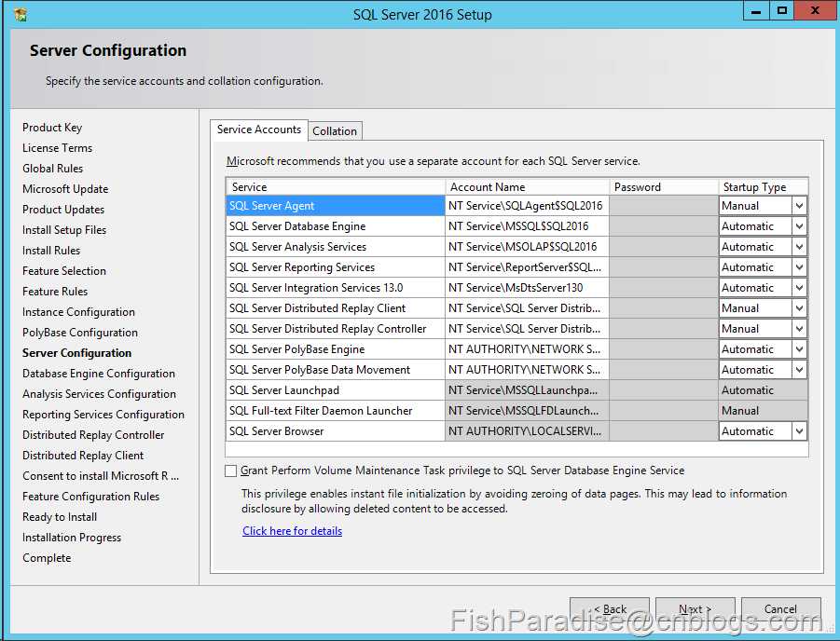Click password field for SQL Server Database Engine
This screenshot has height=641, width=840.
coord(663,226)
